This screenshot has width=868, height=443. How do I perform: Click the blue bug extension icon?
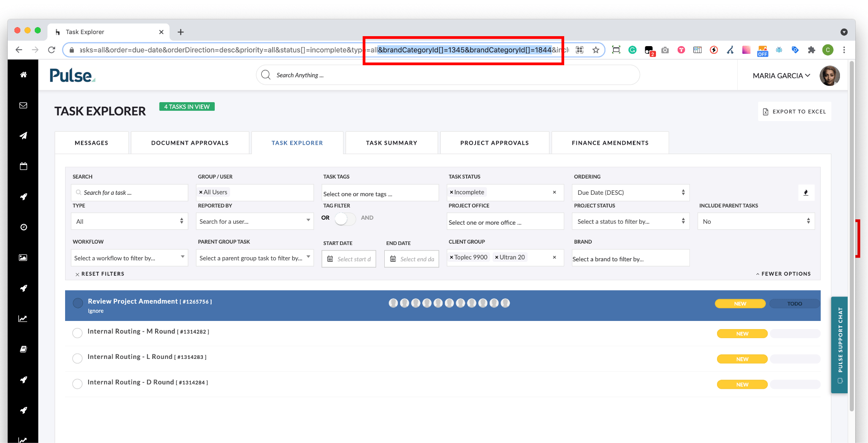(x=779, y=50)
